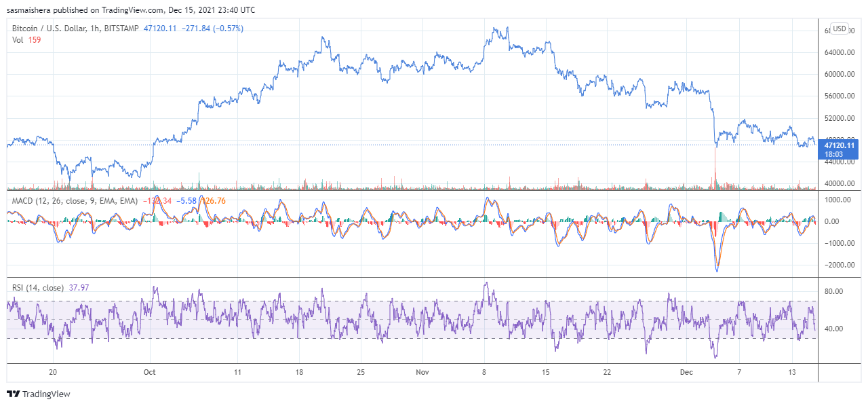Image resolution: width=868 pixels, height=406 pixels.
Task: Click the 40.00 RSI axis label
Action: (834, 329)
